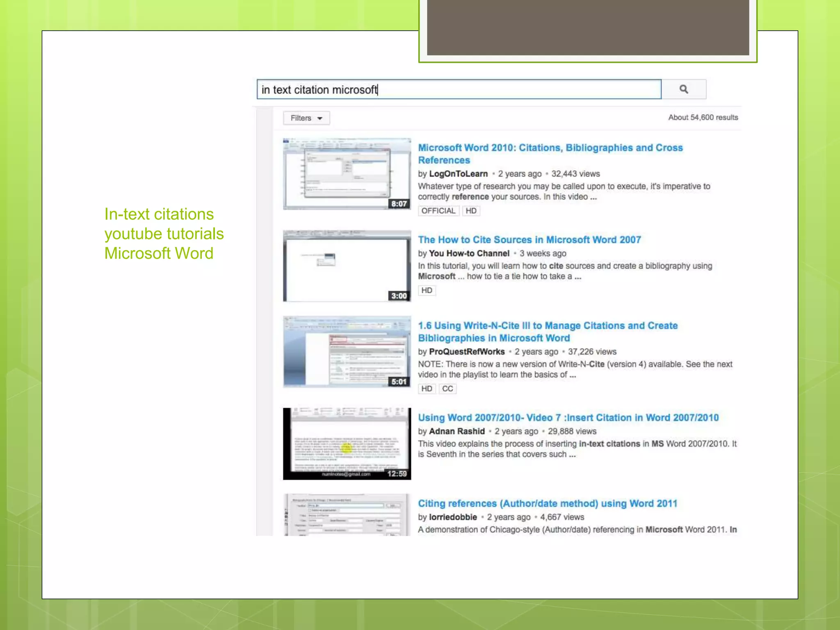Click the 12:59 video thumbnail
The height and width of the screenshot is (630, 840).
(347, 444)
